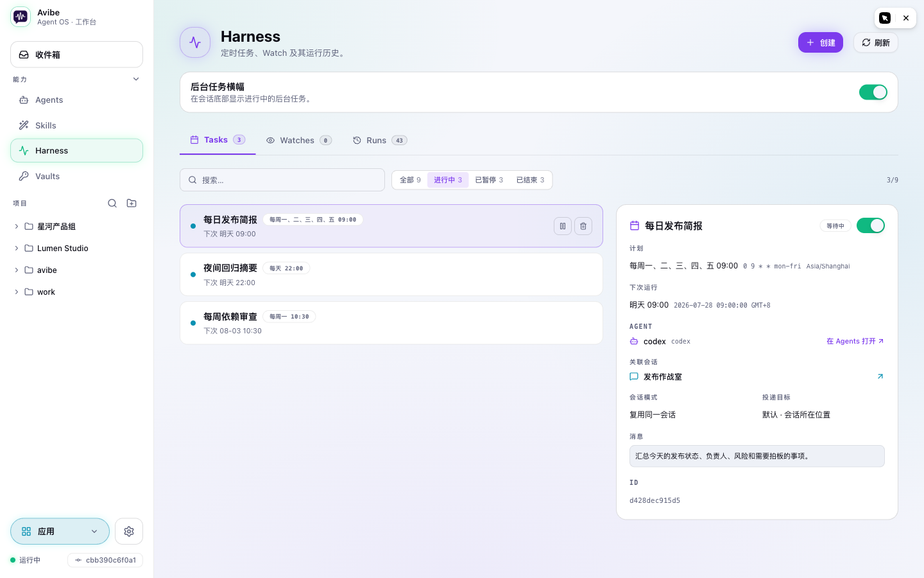Click the message text box
This screenshot has height=578, width=924.
tap(757, 456)
